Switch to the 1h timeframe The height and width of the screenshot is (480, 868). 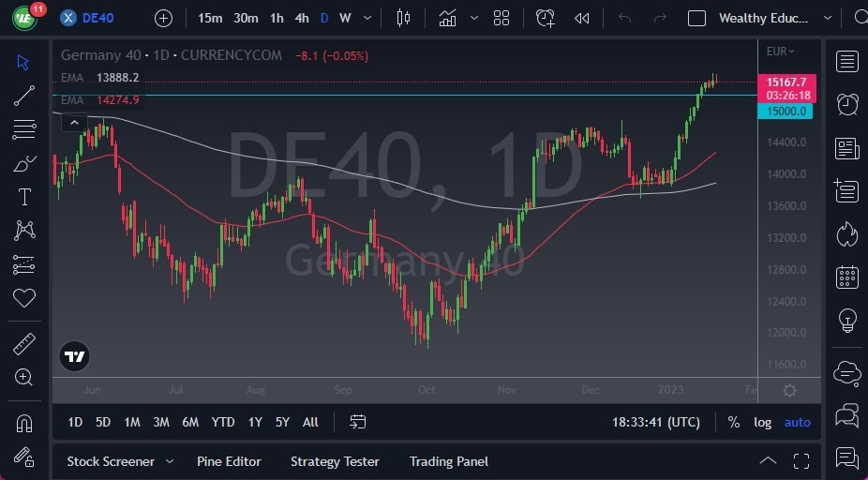tap(277, 18)
